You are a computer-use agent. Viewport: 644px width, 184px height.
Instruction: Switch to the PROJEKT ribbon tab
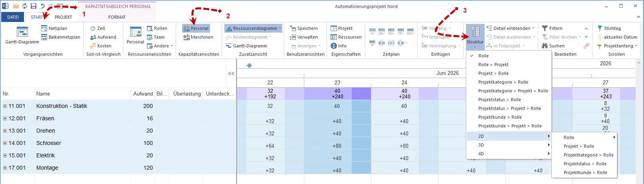click(63, 17)
